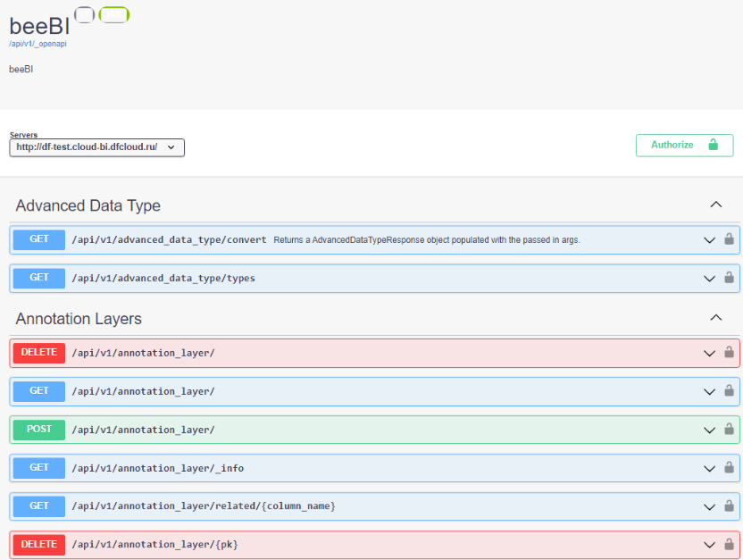Image resolution: width=743 pixels, height=560 pixels.
Task: Open authorization lock on GET /api/v1/annotation_layer/ row
Action: (729, 391)
